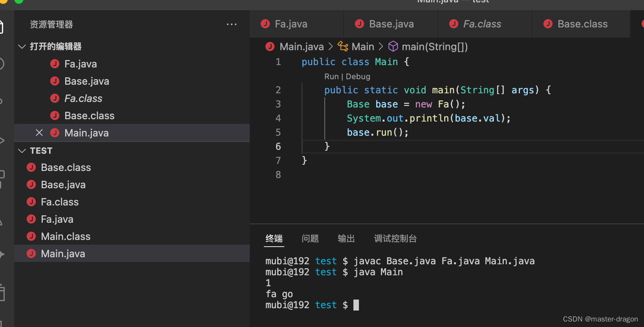Click Java icon on Base.class tab
Image resolution: width=644 pixels, height=327 pixels.
[x=548, y=24]
